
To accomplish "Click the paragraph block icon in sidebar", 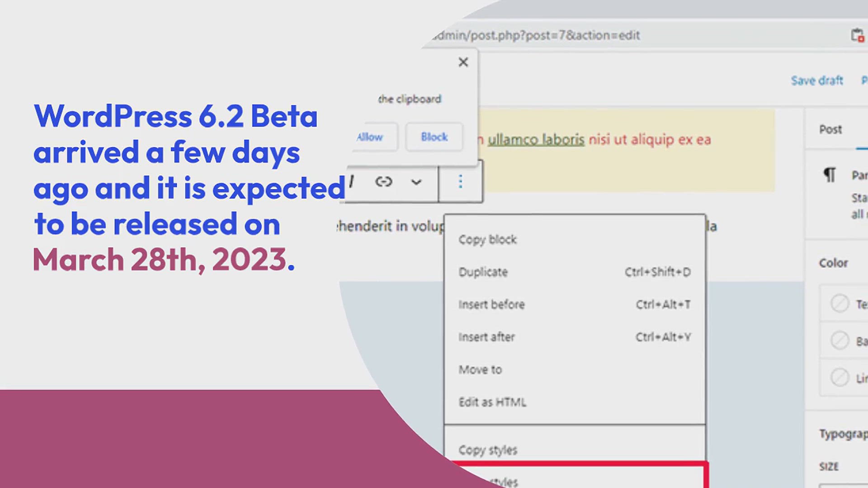I will tap(830, 175).
